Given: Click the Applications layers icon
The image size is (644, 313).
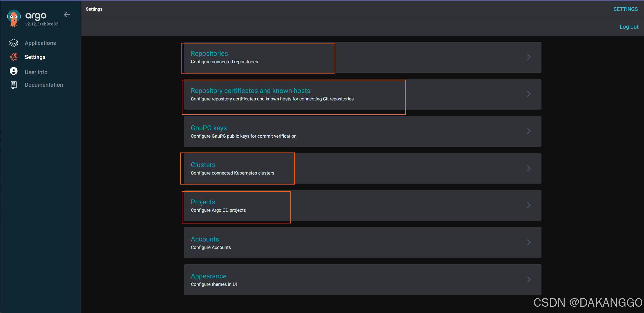Looking at the screenshot, I should pyautogui.click(x=13, y=43).
